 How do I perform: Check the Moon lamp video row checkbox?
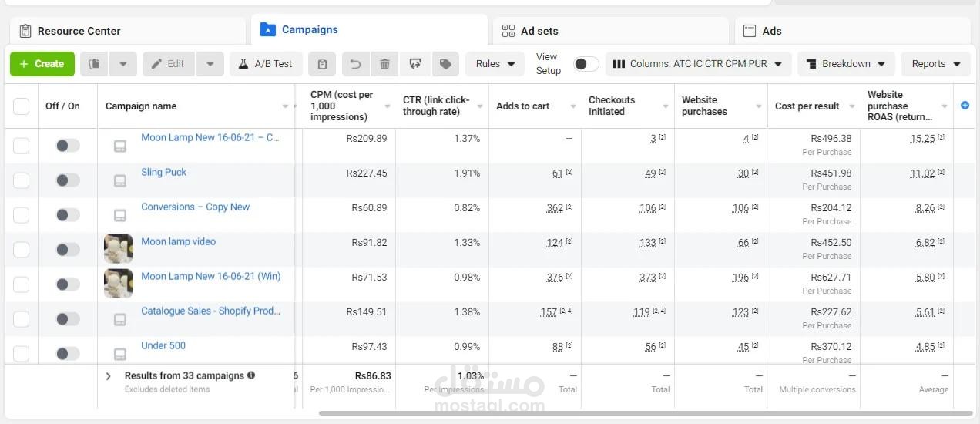point(22,250)
